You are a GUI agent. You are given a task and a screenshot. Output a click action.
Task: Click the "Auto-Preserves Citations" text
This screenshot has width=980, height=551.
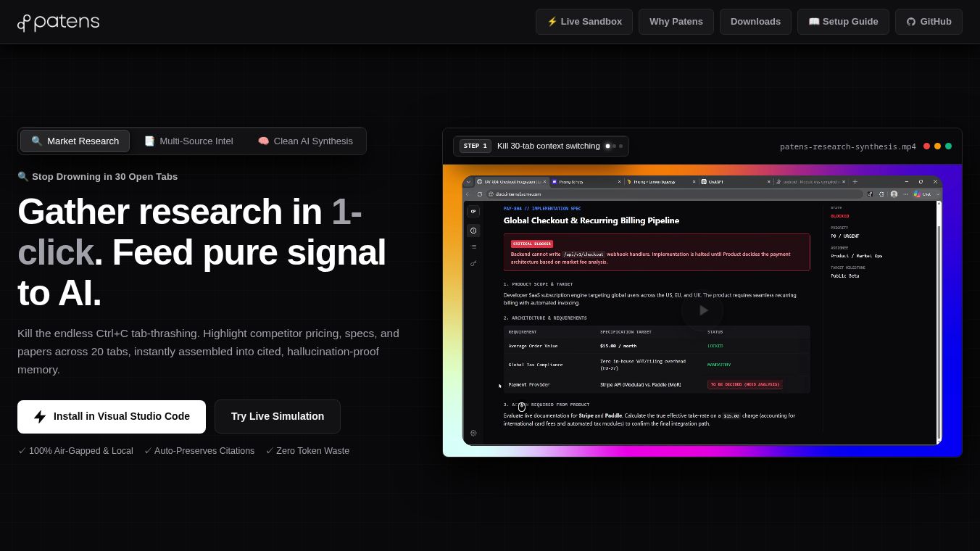tap(199, 451)
